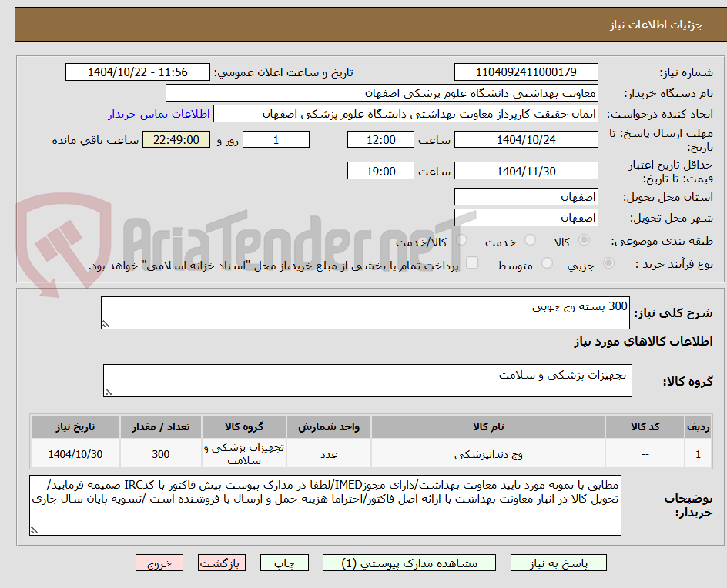This screenshot has height=588, width=727.
Task: Click the row number cell 1
Action: point(699,454)
